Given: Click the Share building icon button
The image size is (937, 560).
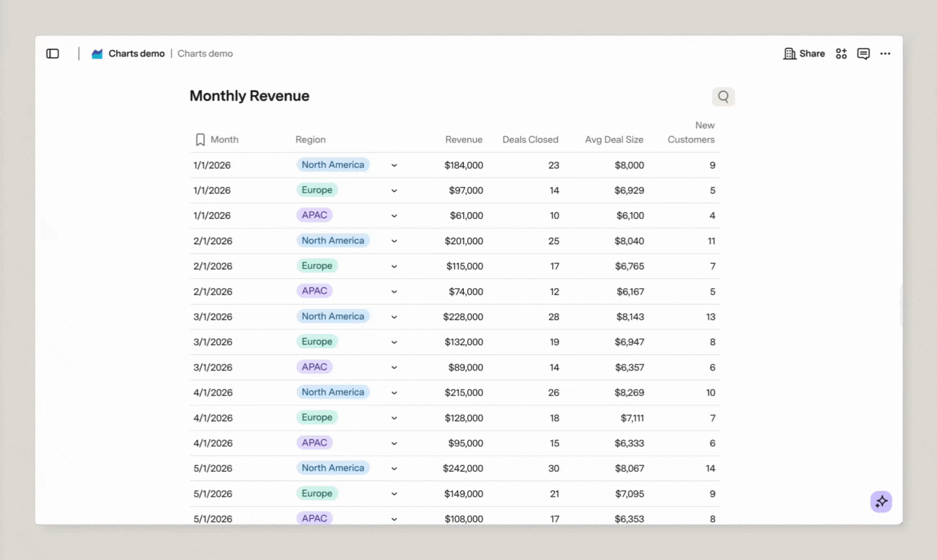Looking at the screenshot, I should tap(804, 53).
